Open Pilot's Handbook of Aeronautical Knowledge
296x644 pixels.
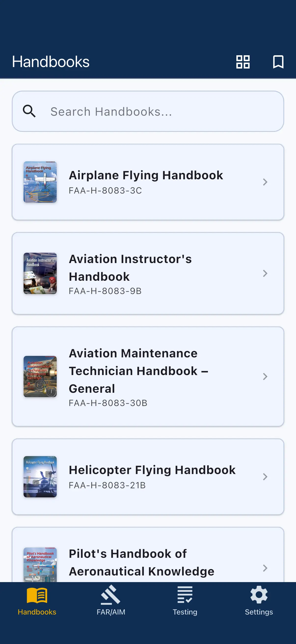(141, 562)
